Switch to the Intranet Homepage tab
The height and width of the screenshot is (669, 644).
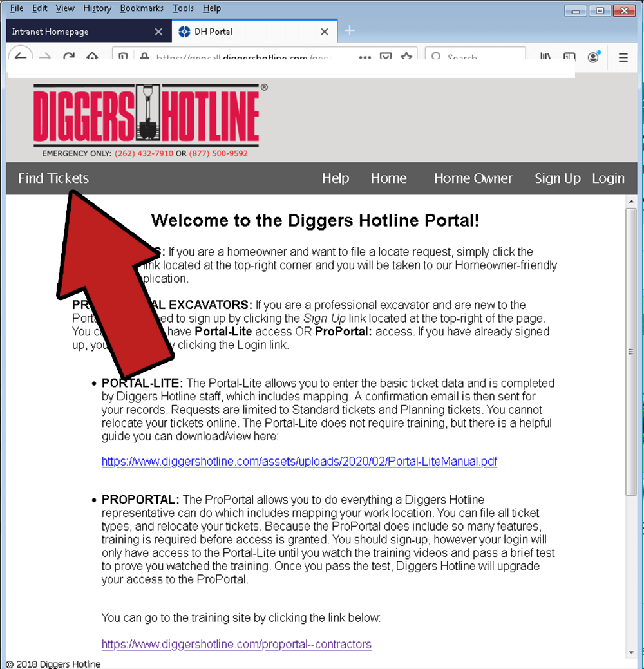71,32
